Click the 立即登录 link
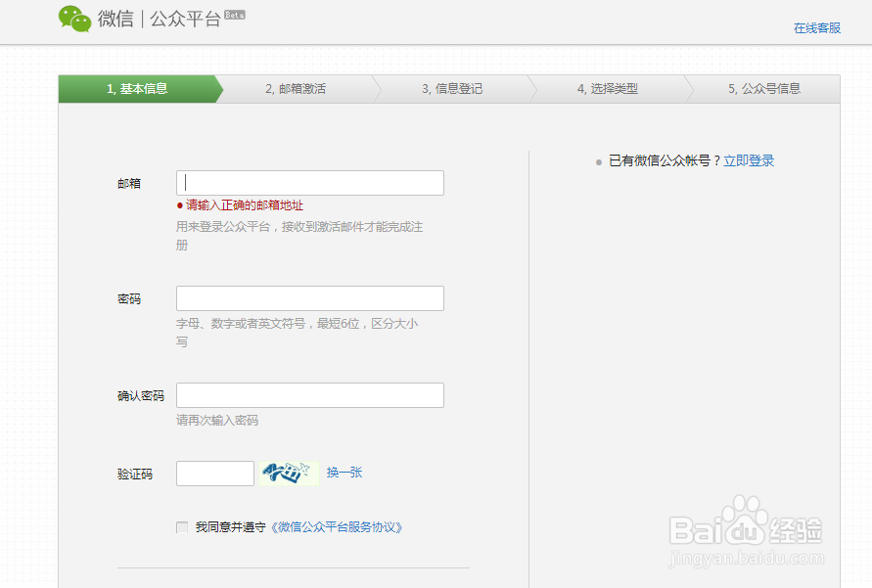The image size is (872, 588). pos(749,160)
